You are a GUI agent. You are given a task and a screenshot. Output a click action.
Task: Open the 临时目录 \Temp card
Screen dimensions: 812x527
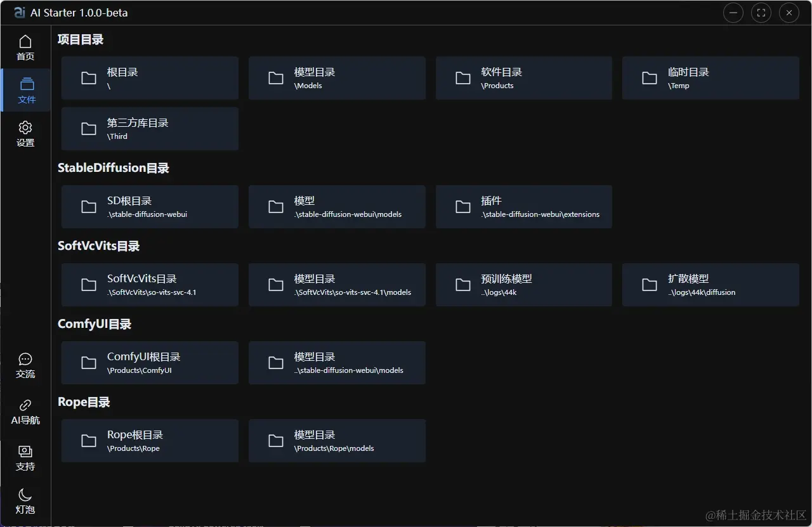pyautogui.click(x=710, y=78)
